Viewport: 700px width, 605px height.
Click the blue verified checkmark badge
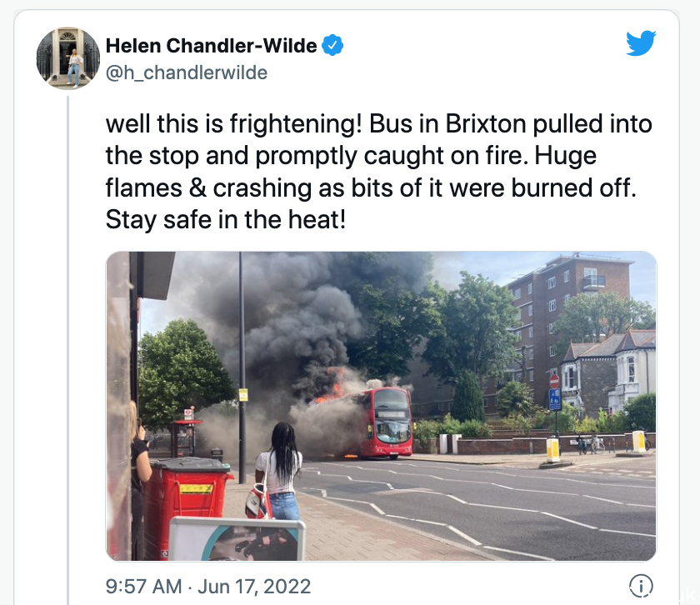tap(332, 45)
